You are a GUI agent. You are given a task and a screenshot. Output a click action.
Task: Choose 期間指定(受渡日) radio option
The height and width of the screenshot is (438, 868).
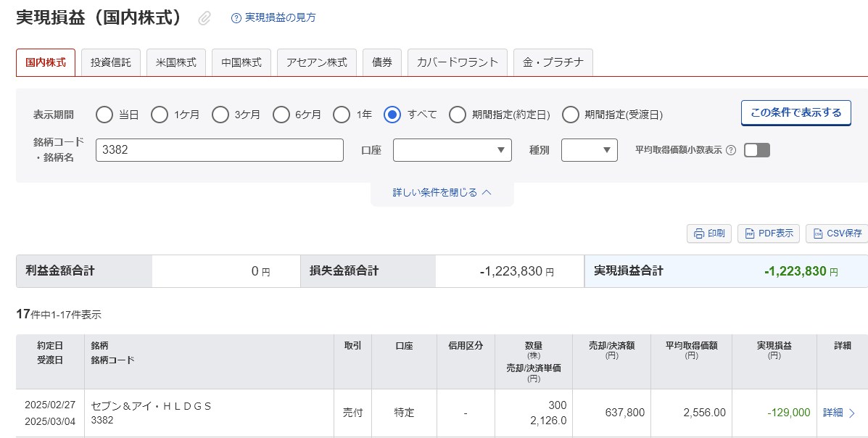pyautogui.click(x=570, y=115)
